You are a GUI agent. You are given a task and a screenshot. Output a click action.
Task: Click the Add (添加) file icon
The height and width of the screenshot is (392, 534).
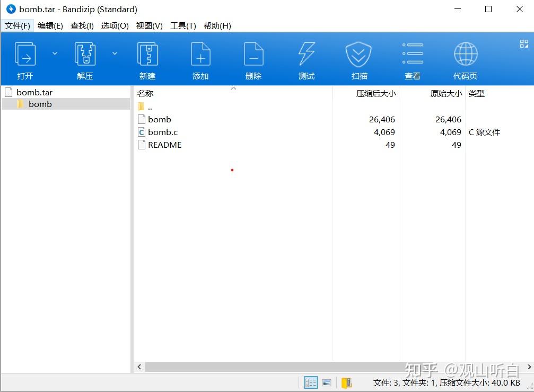(200, 54)
